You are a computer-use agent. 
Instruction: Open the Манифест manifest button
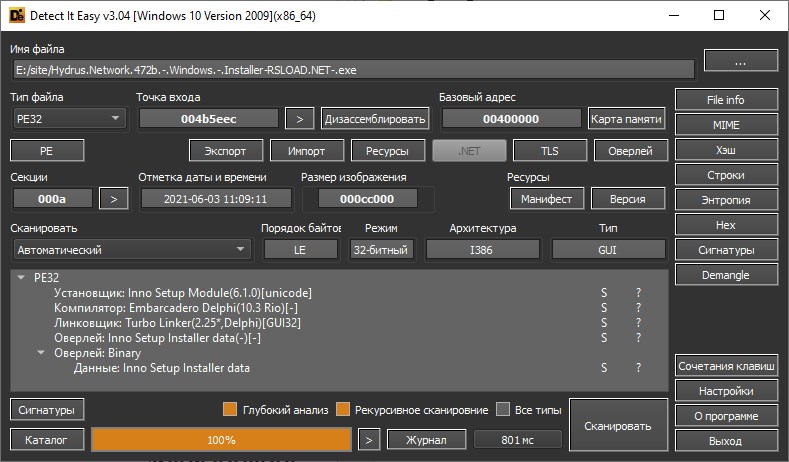point(547,199)
